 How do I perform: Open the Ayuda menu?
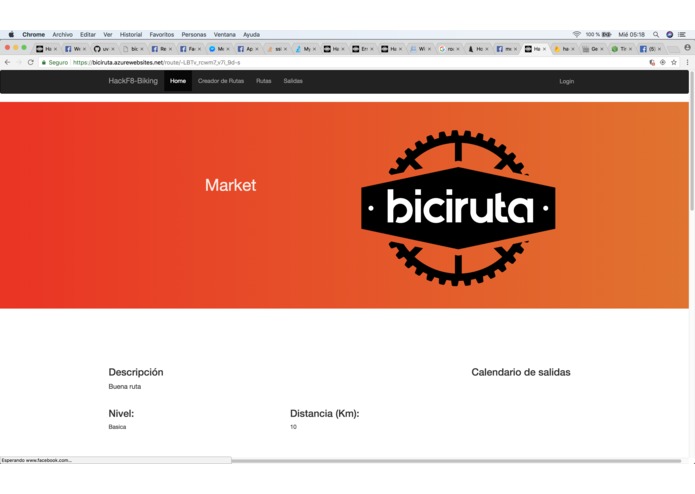[x=251, y=34]
